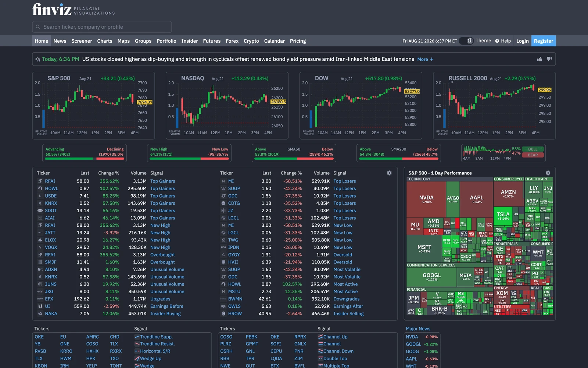Screen dimensions: 588x368
Task: Click the HROW ticker logo icon
Action: point(223,314)
